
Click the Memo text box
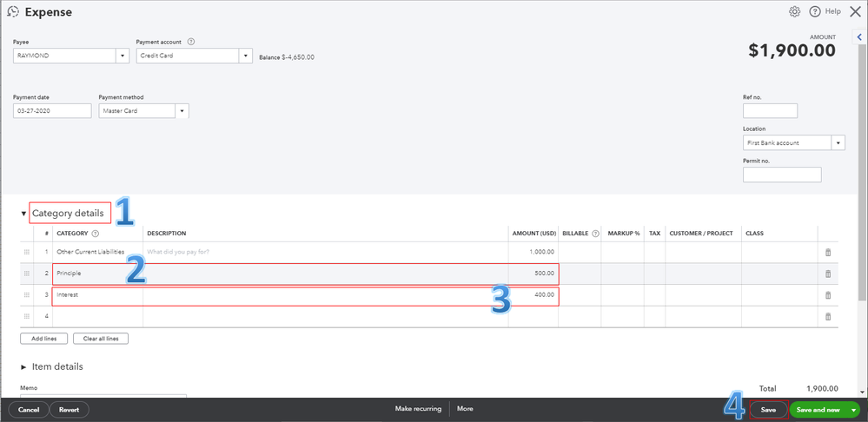click(103, 396)
